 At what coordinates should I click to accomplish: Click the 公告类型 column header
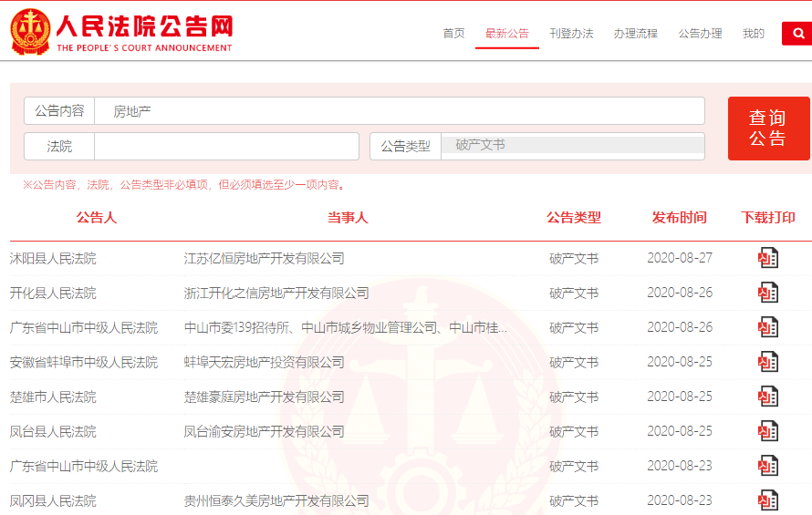[x=574, y=217]
